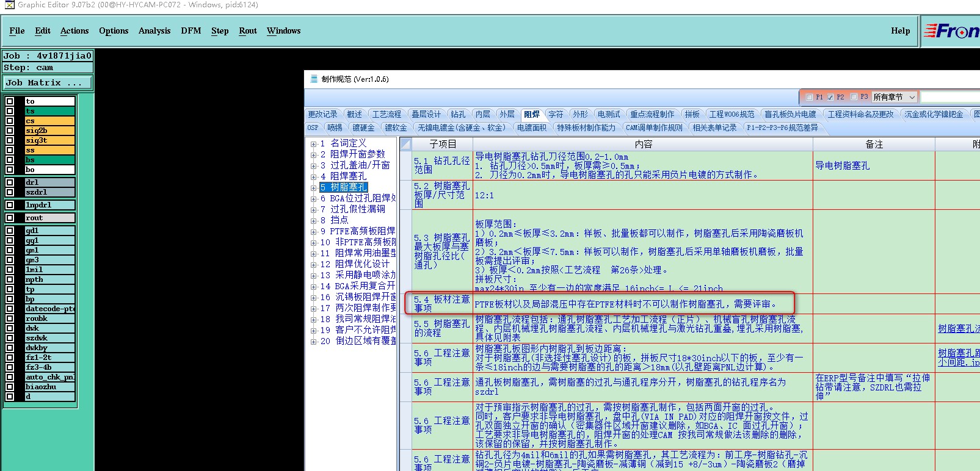Screen dimensions: 980x471
Task: Click the 5.4 板材注意事项 cell
Action: tap(443, 304)
